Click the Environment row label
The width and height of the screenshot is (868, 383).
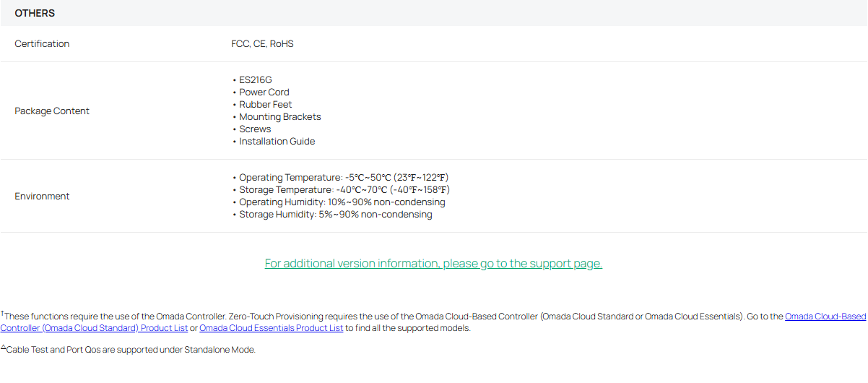[x=42, y=197]
